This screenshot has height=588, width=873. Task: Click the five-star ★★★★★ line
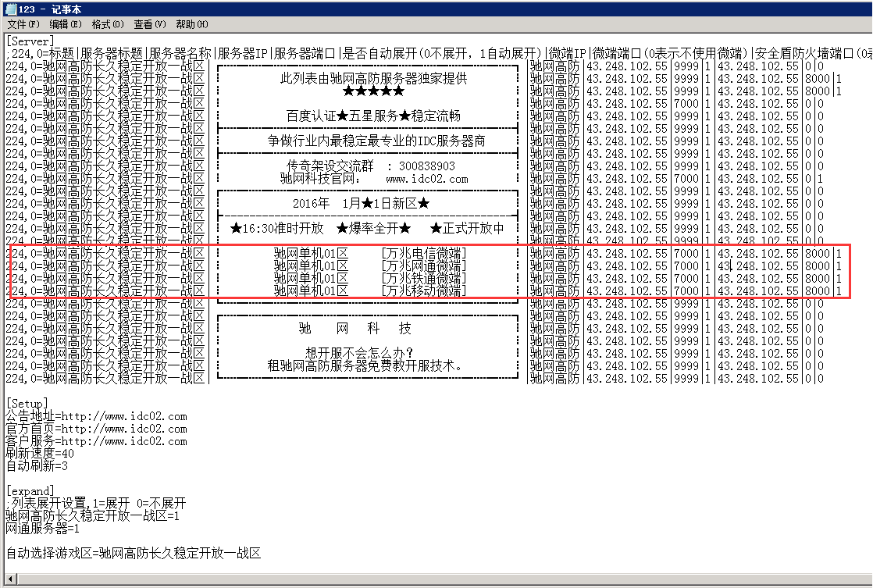tap(373, 91)
